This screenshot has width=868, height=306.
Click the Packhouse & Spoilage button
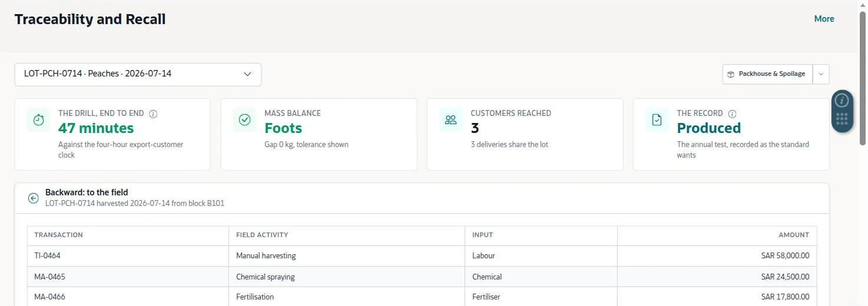[x=767, y=74]
